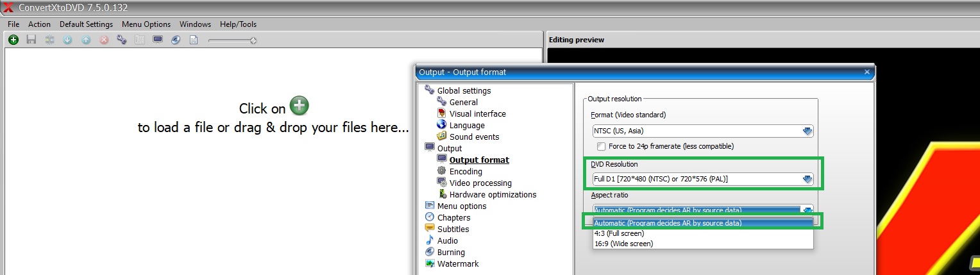Open the Help/Tools menu
The width and height of the screenshot is (980, 275).
pyautogui.click(x=238, y=24)
